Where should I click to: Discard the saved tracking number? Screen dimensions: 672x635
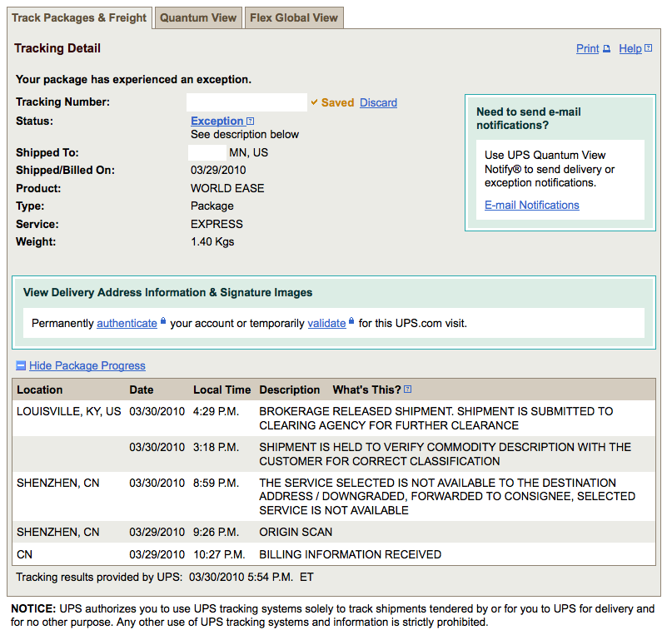(x=378, y=102)
